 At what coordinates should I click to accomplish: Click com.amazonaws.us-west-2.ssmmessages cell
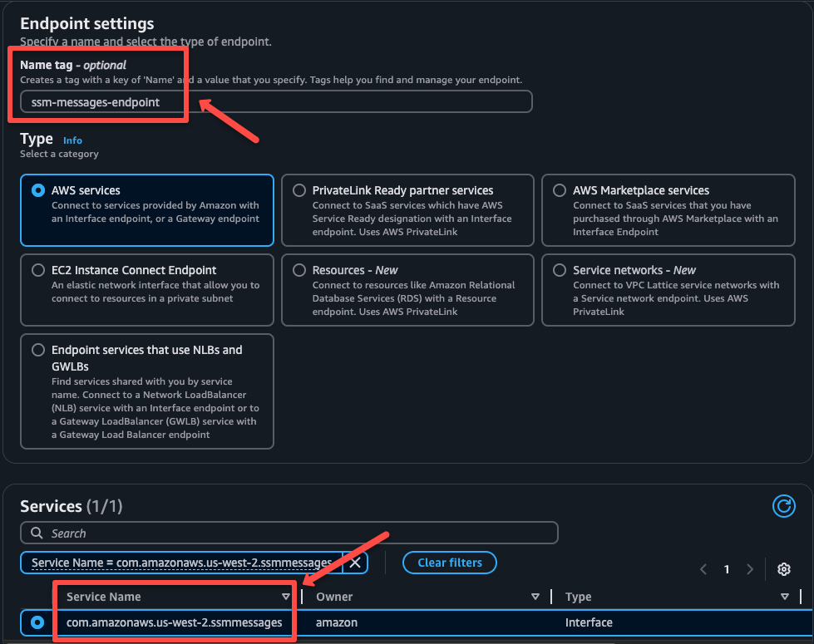pos(175,622)
